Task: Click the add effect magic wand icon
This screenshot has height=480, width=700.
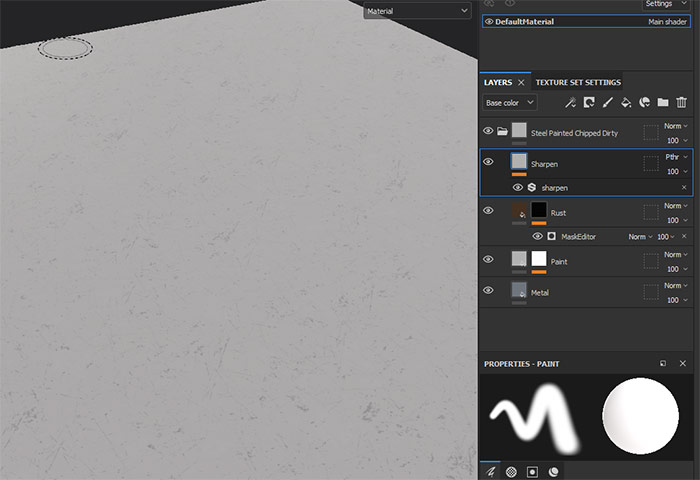Action: (x=570, y=102)
